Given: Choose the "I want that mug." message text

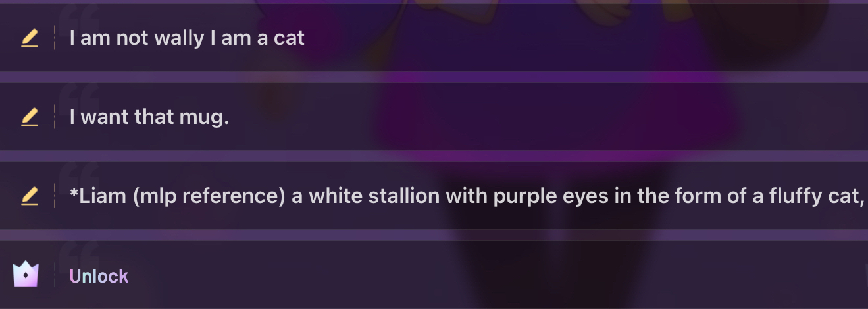Looking at the screenshot, I should click(x=149, y=118).
